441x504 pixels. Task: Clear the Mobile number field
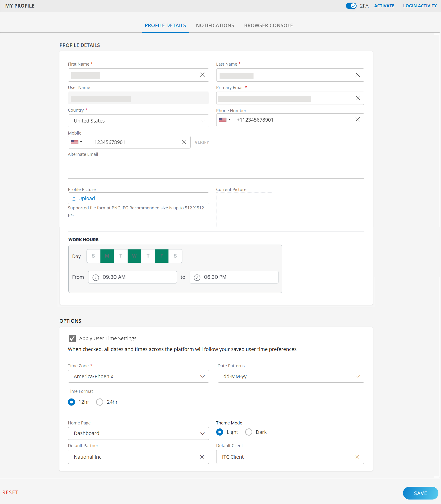[184, 142]
